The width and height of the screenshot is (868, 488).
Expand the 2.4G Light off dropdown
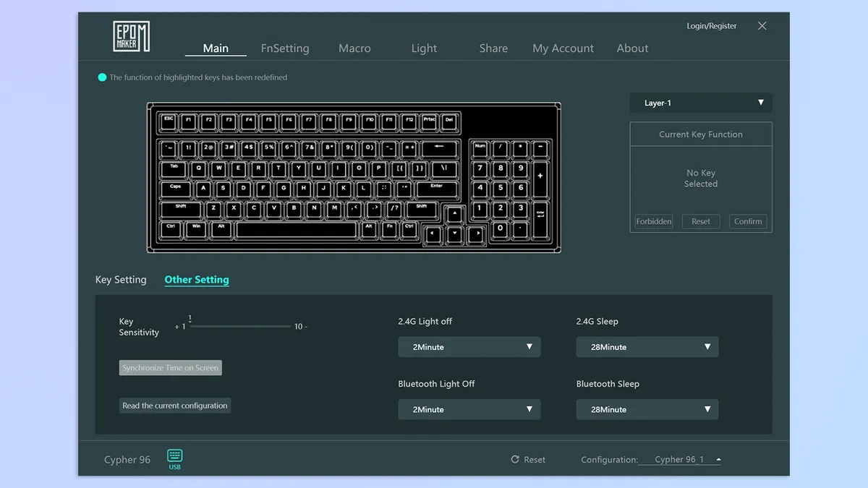[x=469, y=347]
